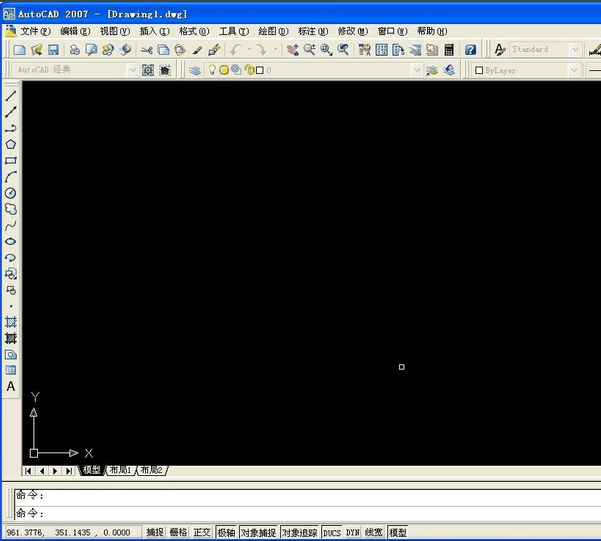Toggle the DYN dynamic input button
The width and height of the screenshot is (601, 541).
(x=353, y=532)
